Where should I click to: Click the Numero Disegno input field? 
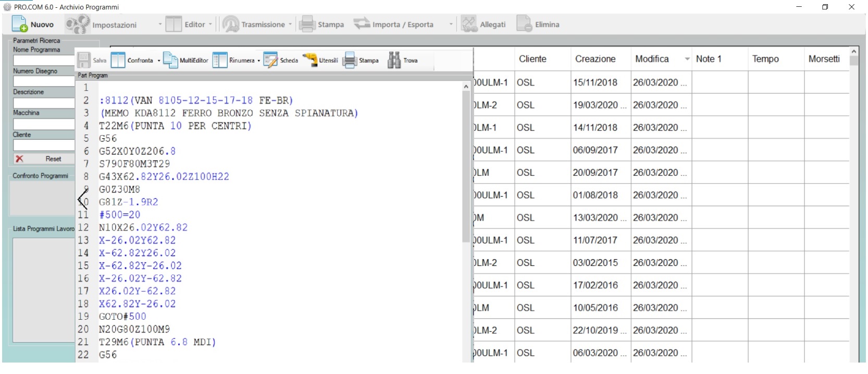[44, 81]
